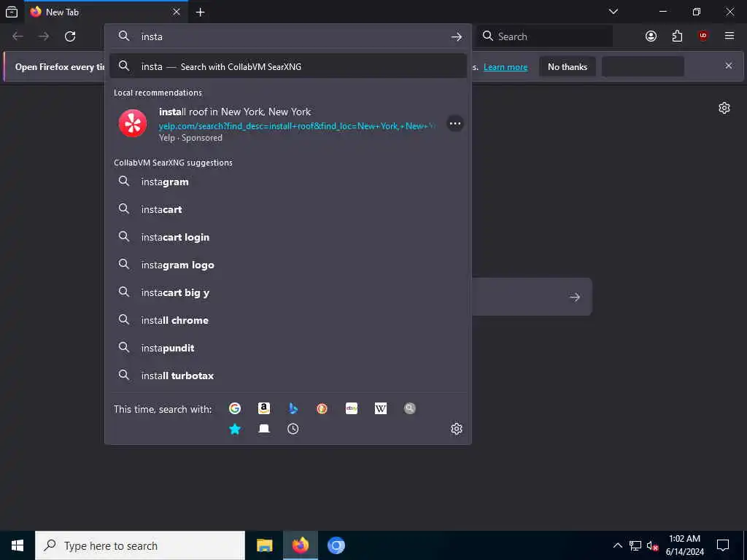Select the instagram logo suggestion
The height and width of the screenshot is (560, 747).
(287, 264)
